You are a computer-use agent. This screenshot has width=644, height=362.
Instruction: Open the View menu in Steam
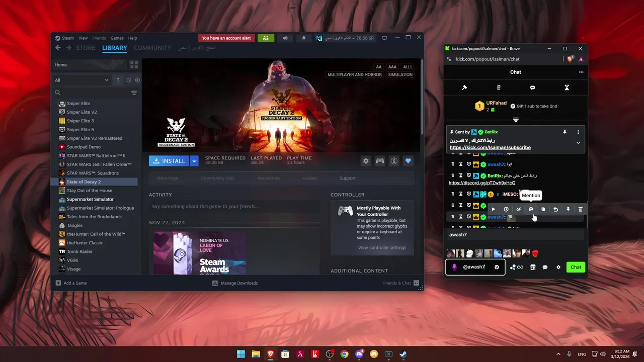click(83, 38)
